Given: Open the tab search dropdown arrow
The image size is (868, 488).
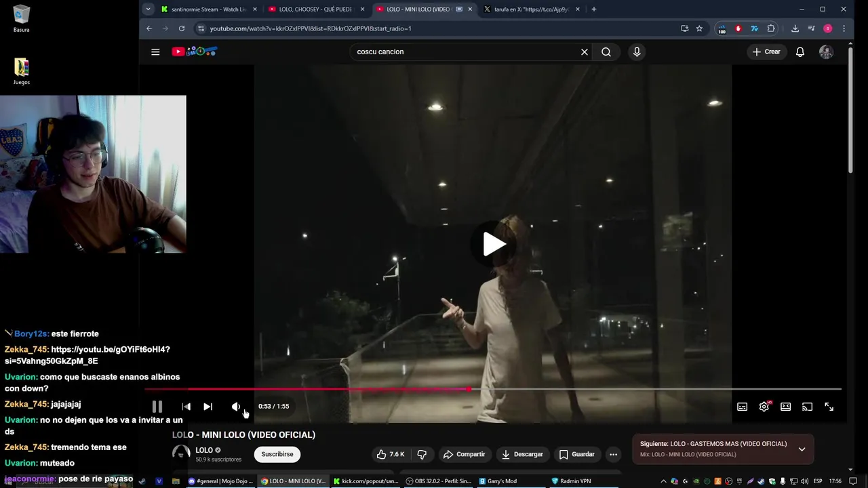Looking at the screenshot, I should tap(149, 9).
